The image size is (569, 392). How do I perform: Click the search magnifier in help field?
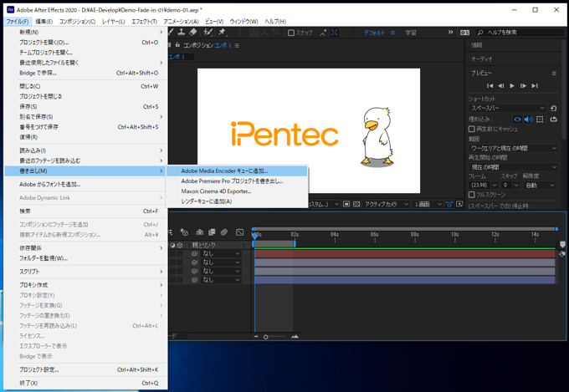coord(480,33)
